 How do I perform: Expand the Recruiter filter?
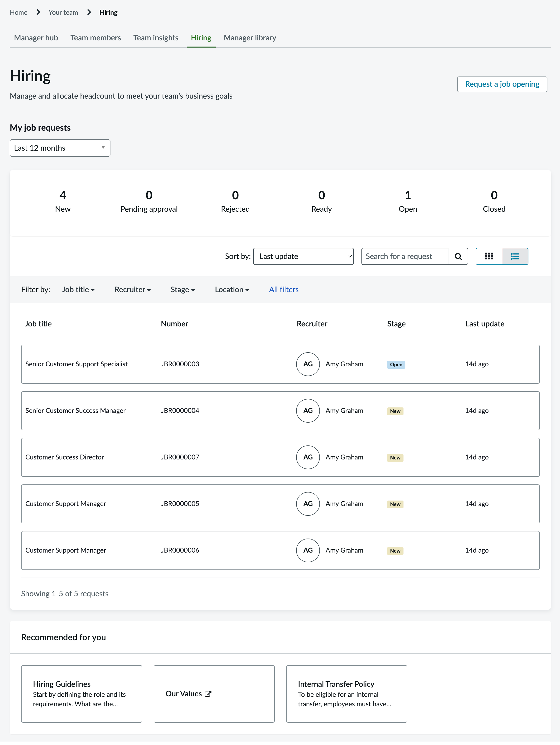132,290
